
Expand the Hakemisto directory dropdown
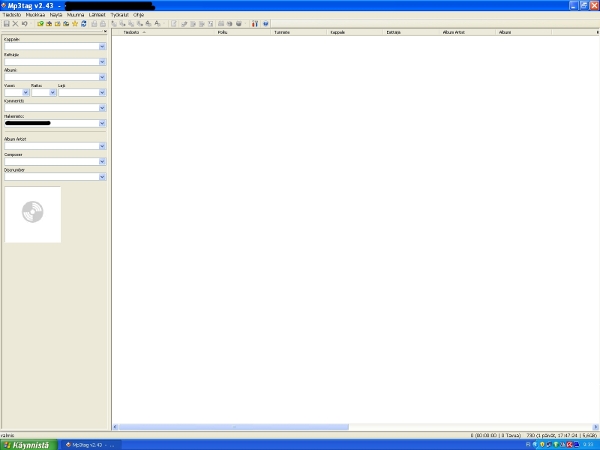[102, 123]
